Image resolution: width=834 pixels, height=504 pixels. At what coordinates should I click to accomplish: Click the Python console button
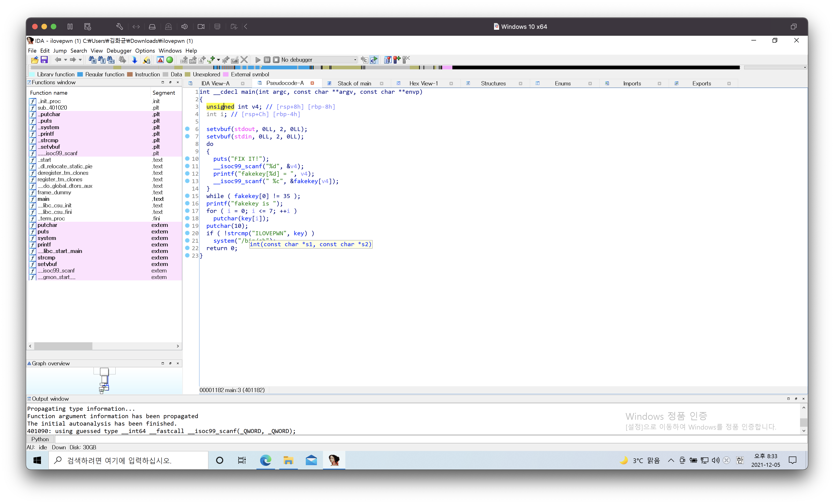click(x=40, y=439)
